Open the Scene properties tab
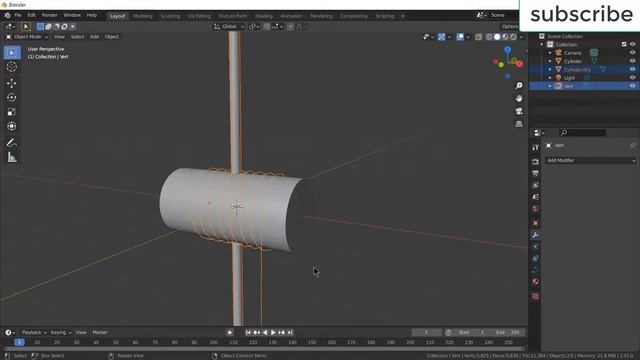 [536, 197]
